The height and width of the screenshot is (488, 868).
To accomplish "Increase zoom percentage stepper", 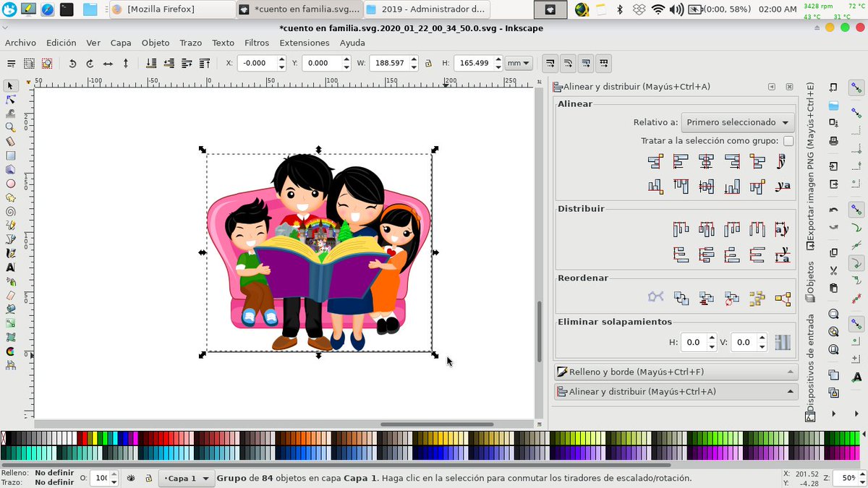I will (862, 475).
